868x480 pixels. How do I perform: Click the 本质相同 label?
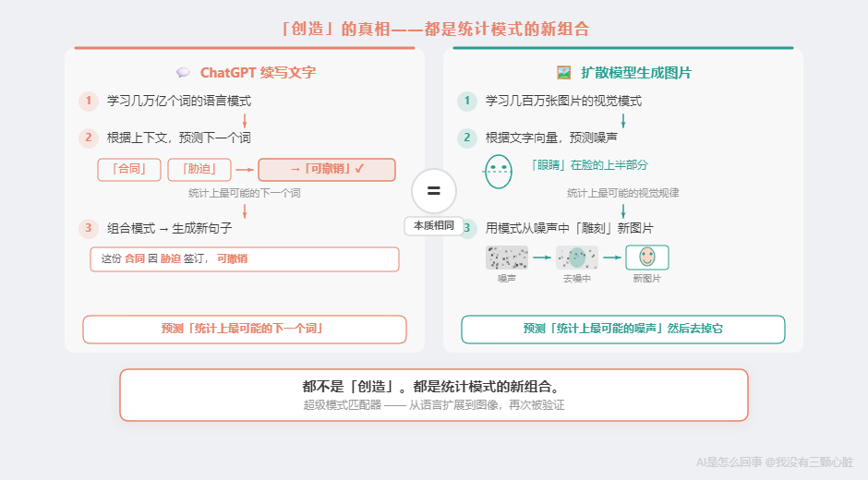[433, 226]
